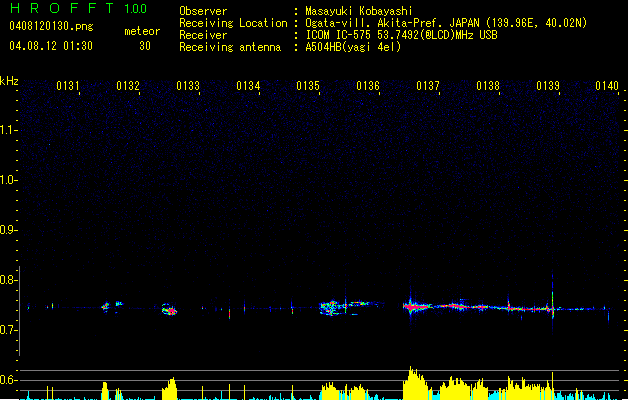Click the Receiving Location label
This screenshot has width=629, height=400.
click(x=233, y=23)
